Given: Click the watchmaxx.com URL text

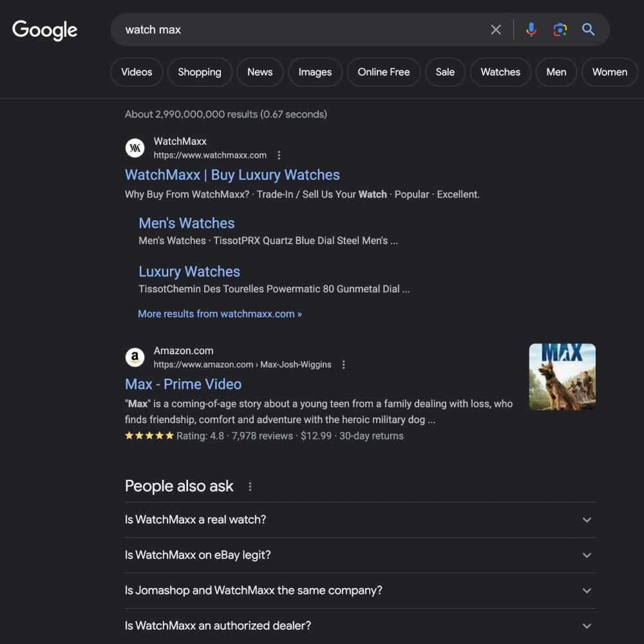Looking at the screenshot, I should click(210, 155).
